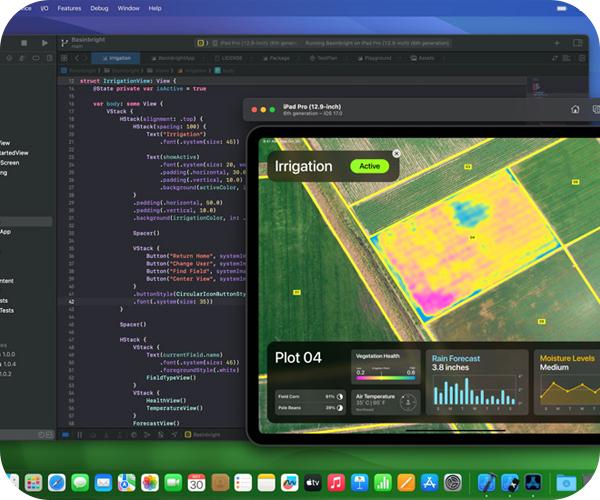Image resolution: width=600 pixels, height=500 pixels.
Task: Click the Run (play) button in Xcode toolbar
Action: pyautogui.click(x=45, y=43)
